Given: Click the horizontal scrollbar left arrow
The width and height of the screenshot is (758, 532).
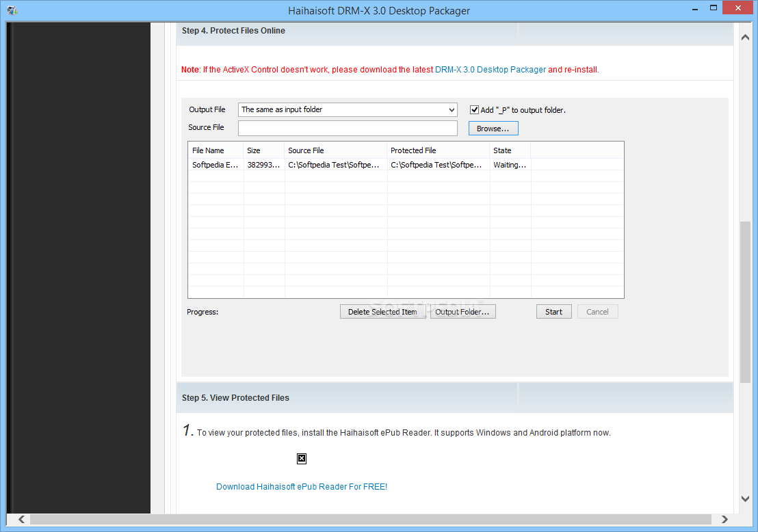Looking at the screenshot, I should [21, 519].
